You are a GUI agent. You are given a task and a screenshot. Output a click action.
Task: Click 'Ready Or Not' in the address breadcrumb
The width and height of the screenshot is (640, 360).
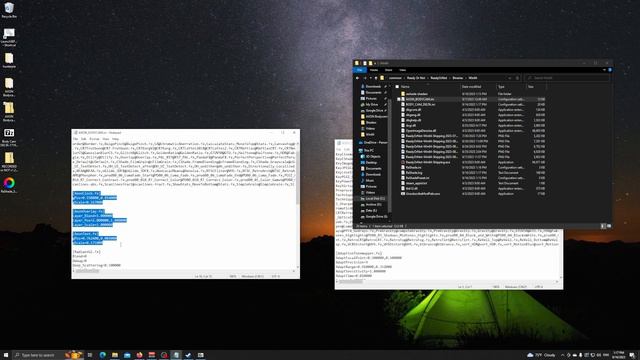(416, 78)
